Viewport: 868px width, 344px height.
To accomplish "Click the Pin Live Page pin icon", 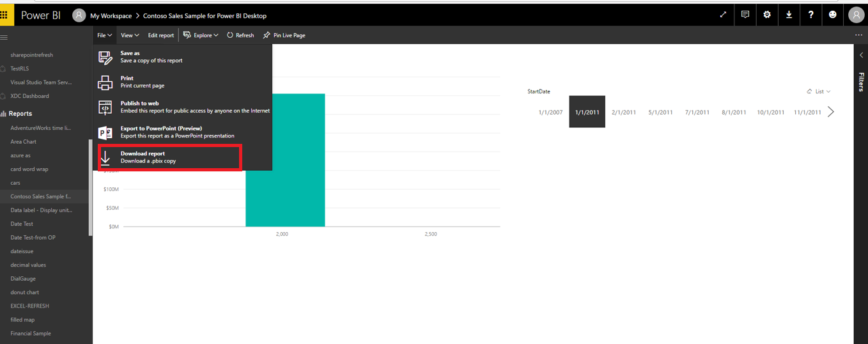I will tap(267, 35).
